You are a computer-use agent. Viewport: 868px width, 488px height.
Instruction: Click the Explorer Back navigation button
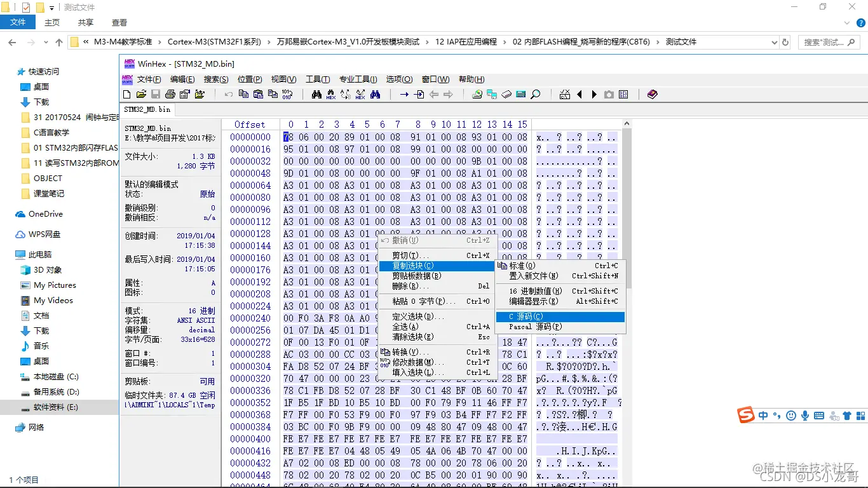[x=12, y=43]
